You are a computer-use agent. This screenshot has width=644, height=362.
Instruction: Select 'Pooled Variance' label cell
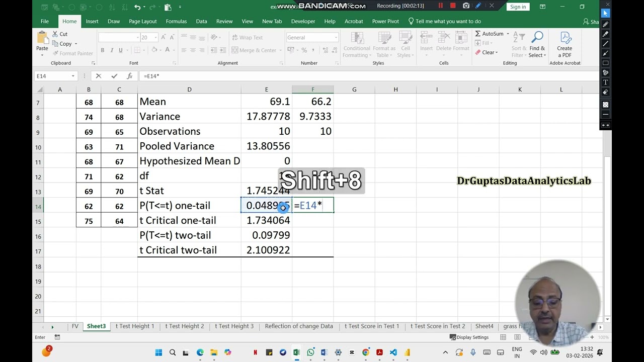(189, 146)
